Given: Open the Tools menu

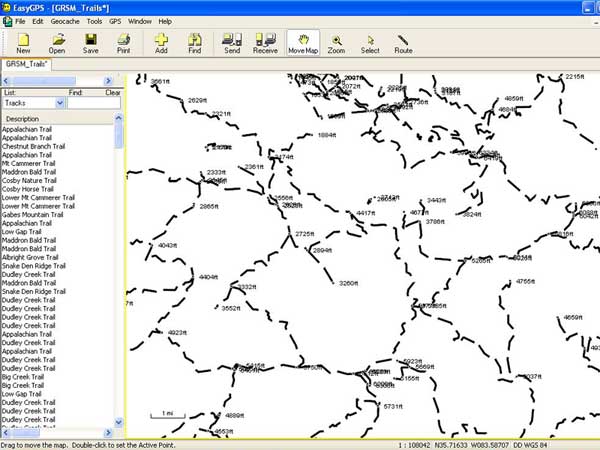Looking at the screenshot, I should tap(94, 21).
